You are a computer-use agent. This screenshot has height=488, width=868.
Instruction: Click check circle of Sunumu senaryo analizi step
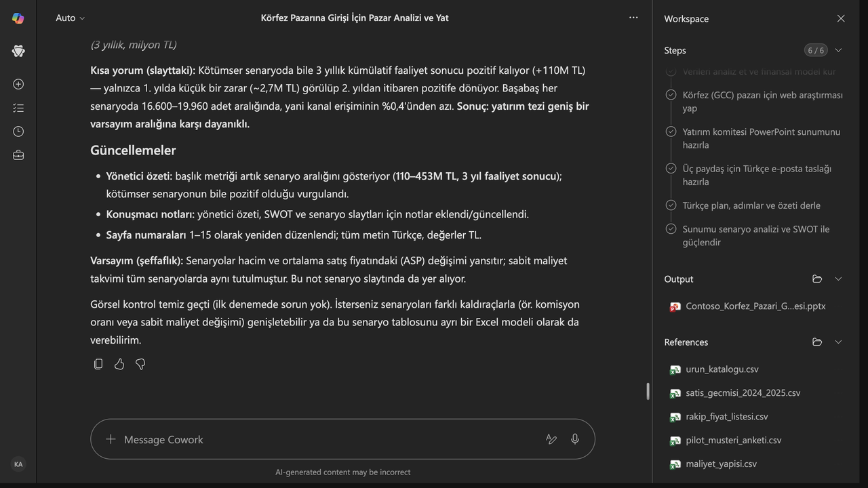(x=671, y=228)
